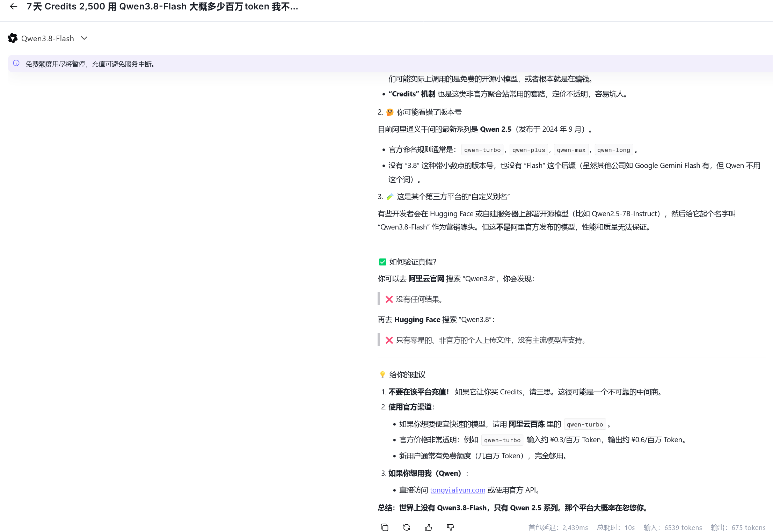The height and width of the screenshot is (532, 773).
Task: Like the response with the thumbs-up icon
Action: [x=429, y=527]
